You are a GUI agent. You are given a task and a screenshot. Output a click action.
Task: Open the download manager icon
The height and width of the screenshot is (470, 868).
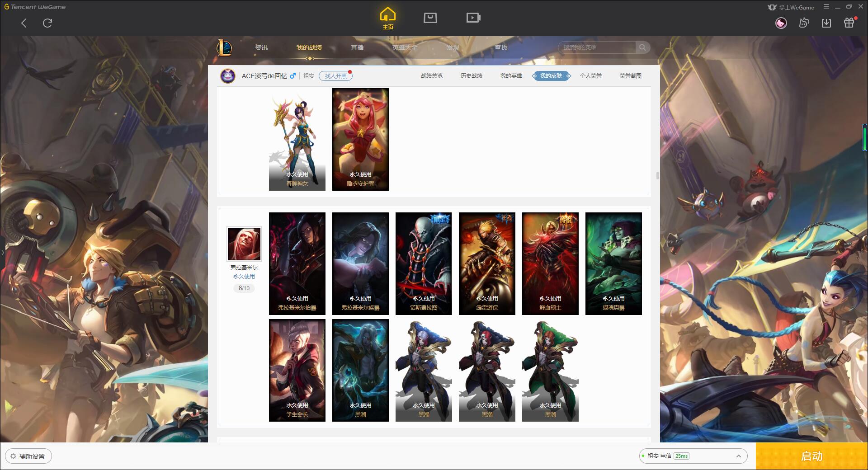point(826,23)
